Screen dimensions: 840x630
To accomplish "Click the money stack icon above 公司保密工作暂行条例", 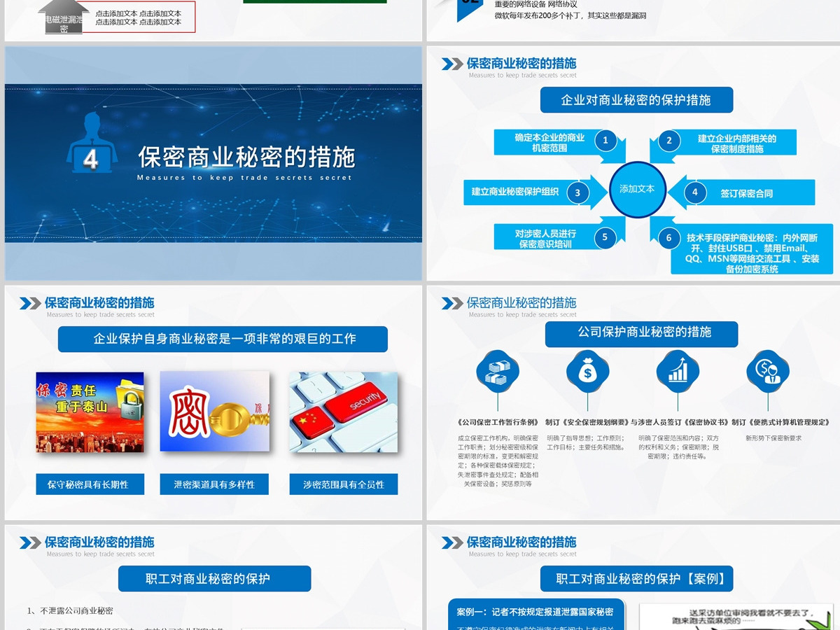I will tap(498, 372).
